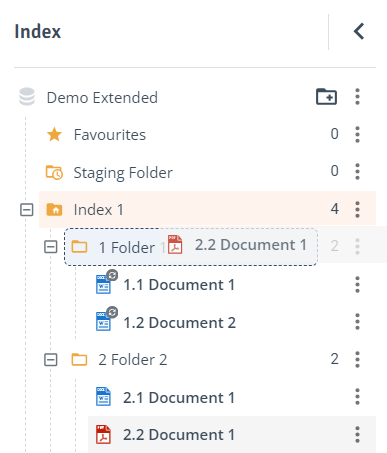Click the 2 Folder 2 count 2
387x453 pixels.
click(334, 359)
